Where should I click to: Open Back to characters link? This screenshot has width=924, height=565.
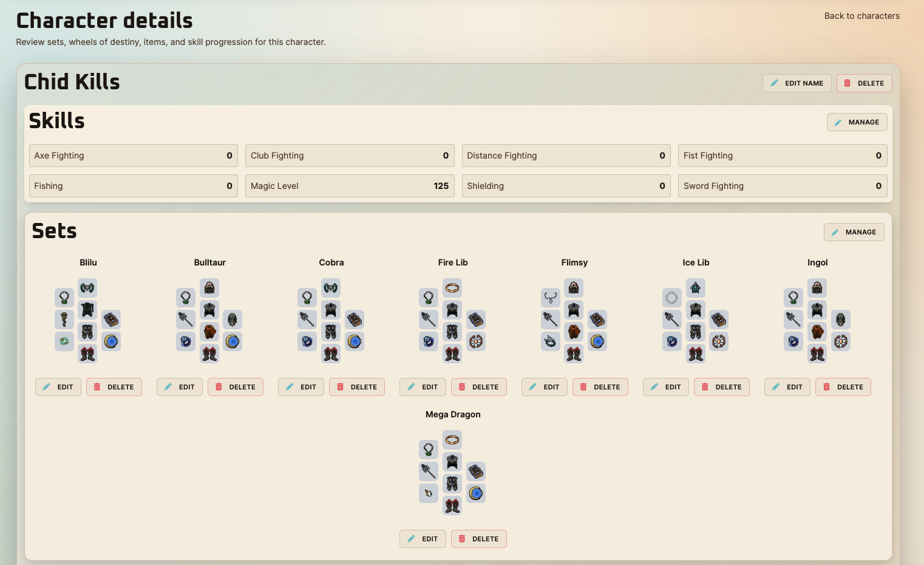pyautogui.click(x=861, y=16)
